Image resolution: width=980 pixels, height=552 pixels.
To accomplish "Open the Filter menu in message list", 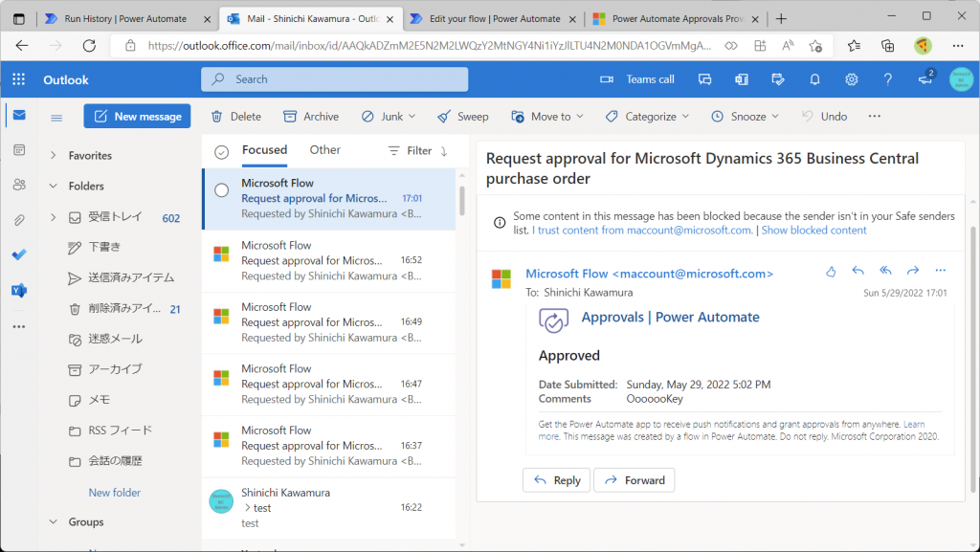I will (x=410, y=150).
